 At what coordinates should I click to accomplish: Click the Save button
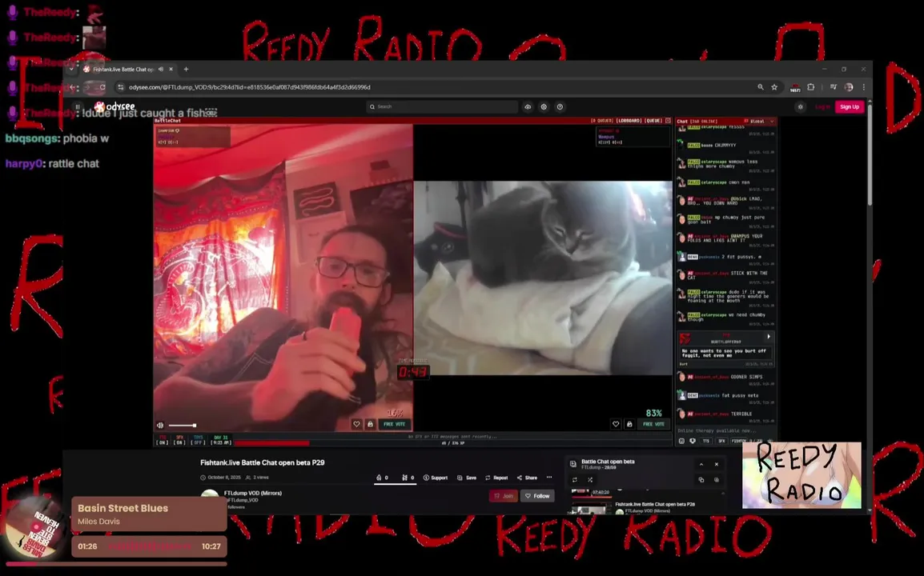coord(467,478)
